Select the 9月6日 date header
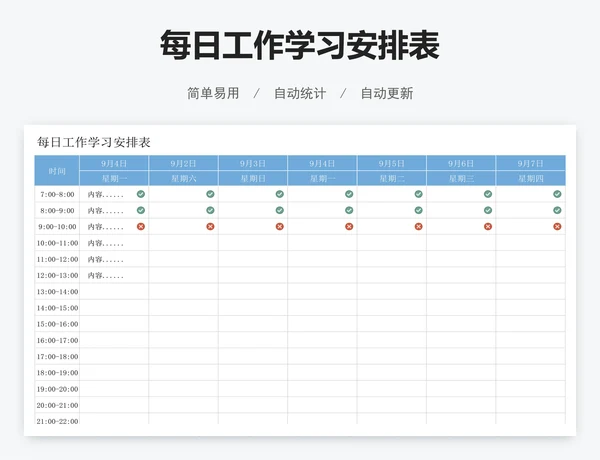This screenshot has height=460, width=600. [461, 163]
